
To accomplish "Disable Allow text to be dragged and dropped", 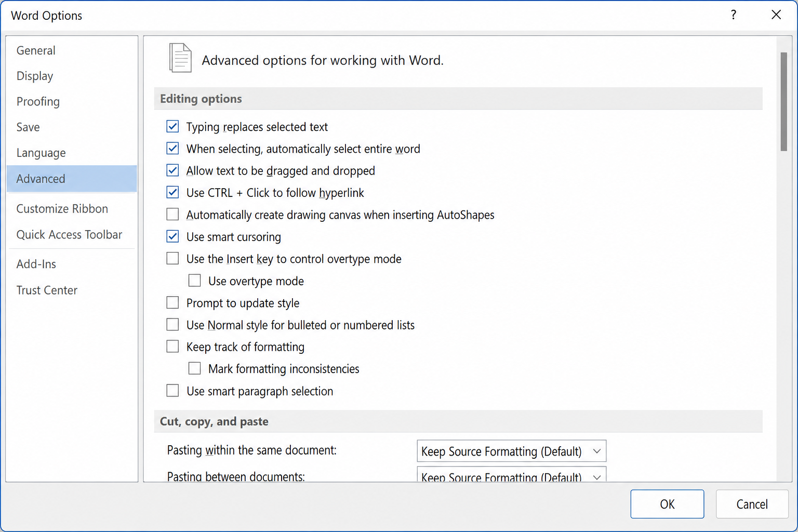I will point(172,170).
